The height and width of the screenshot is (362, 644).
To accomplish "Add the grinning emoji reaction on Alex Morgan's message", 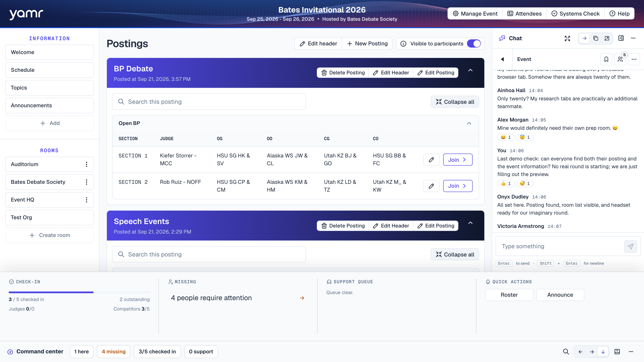I will 506,137.
